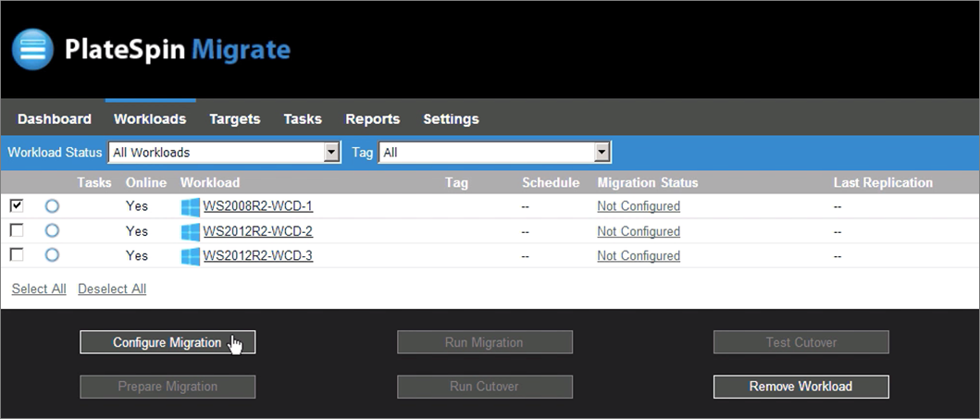This screenshot has width=980, height=419.
Task: Click the Tasks column header
Action: click(x=94, y=182)
